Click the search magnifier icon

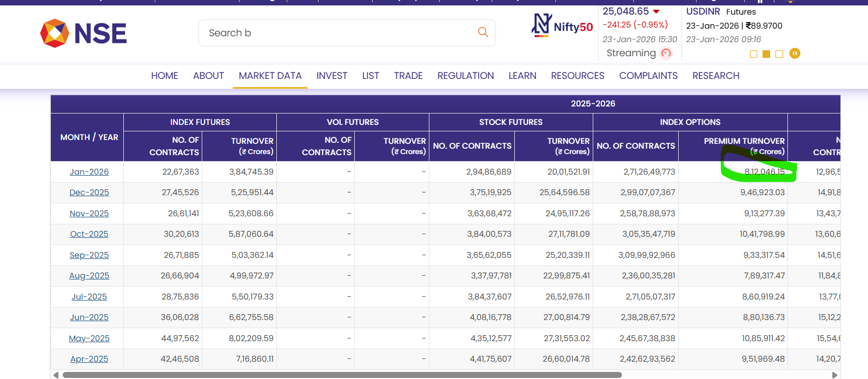pyautogui.click(x=483, y=32)
